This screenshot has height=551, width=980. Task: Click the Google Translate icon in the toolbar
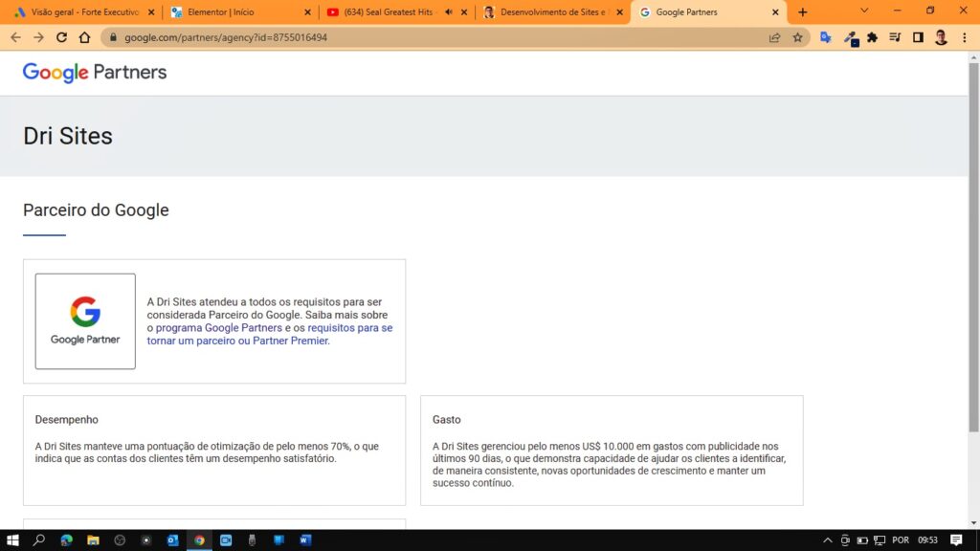825,37
